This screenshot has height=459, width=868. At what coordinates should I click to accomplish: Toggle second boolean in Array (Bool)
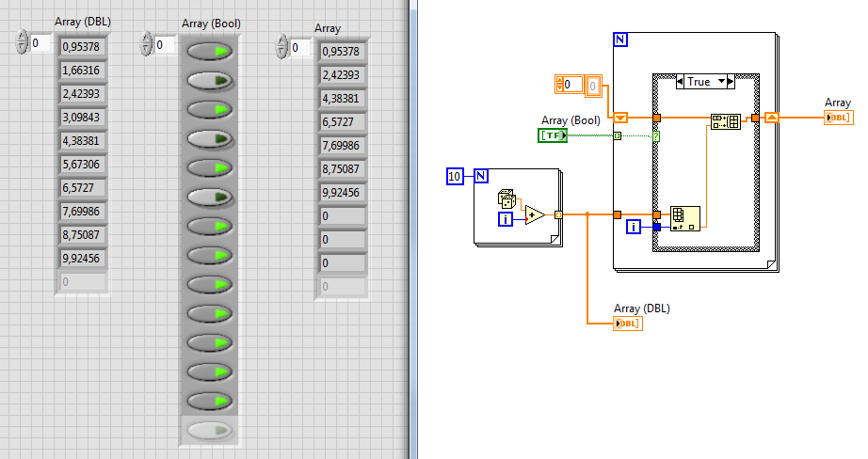210,81
